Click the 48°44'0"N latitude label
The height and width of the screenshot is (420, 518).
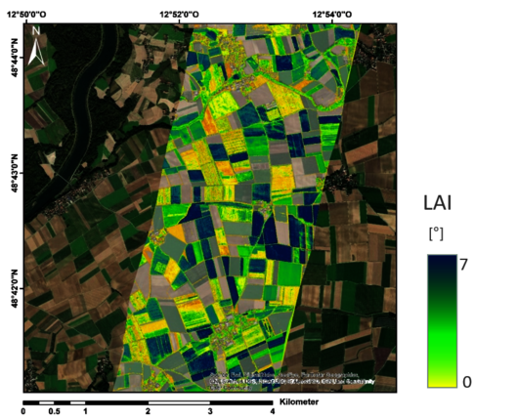click(x=15, y=58)
